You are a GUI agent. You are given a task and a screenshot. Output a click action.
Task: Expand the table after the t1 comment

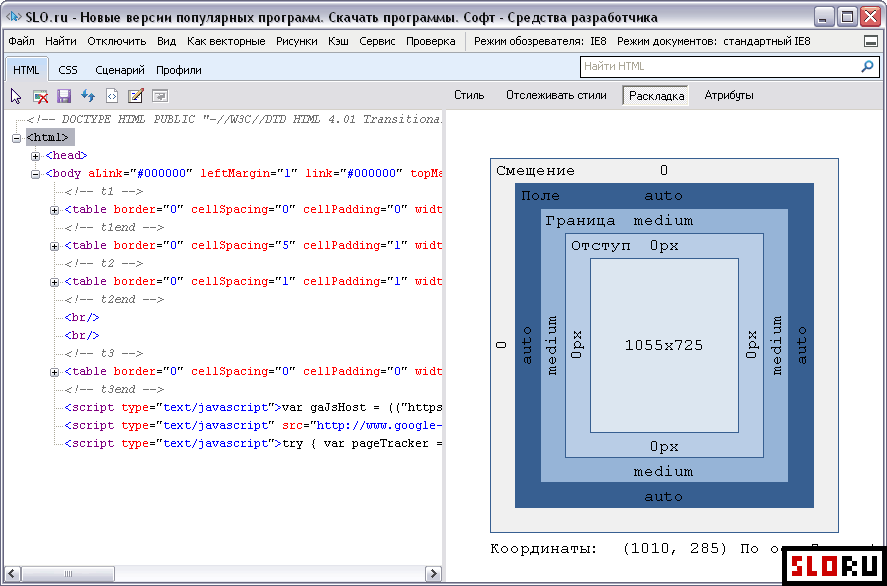(x=54, y=210)
